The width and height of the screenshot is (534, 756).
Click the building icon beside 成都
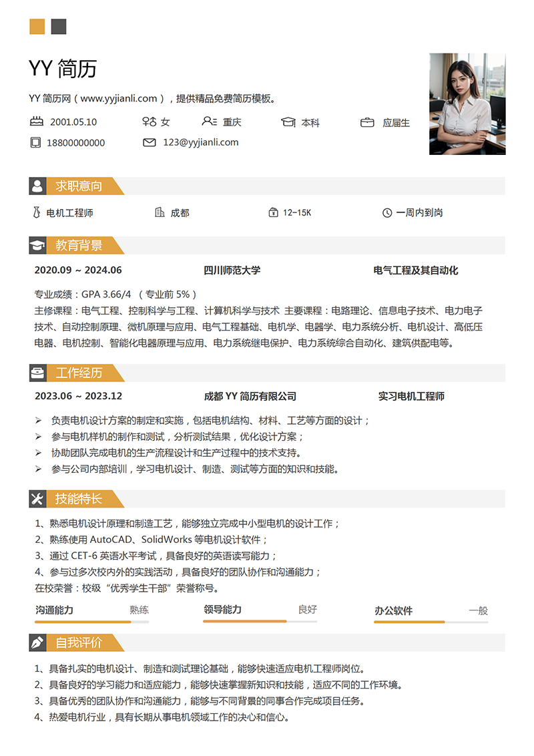tap(160, 212)
